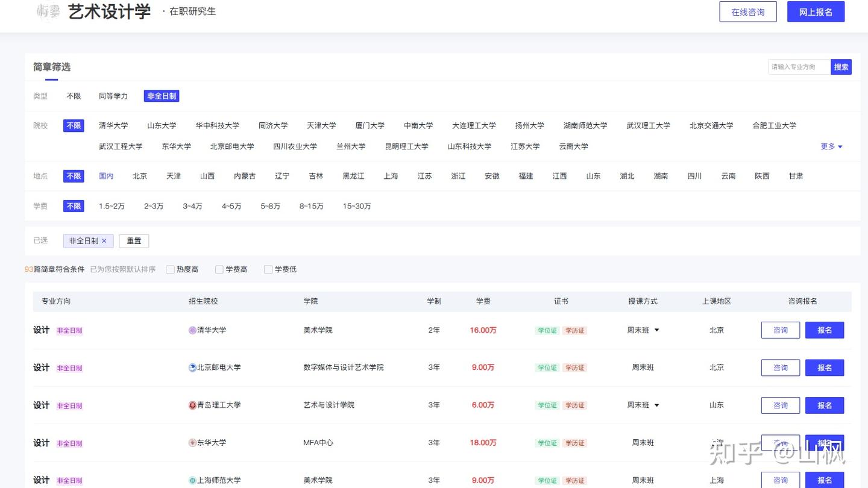This screenshot has width=868, height=488.
Task: Check the 热度高 sort checkbox
Action: [170, 269]
